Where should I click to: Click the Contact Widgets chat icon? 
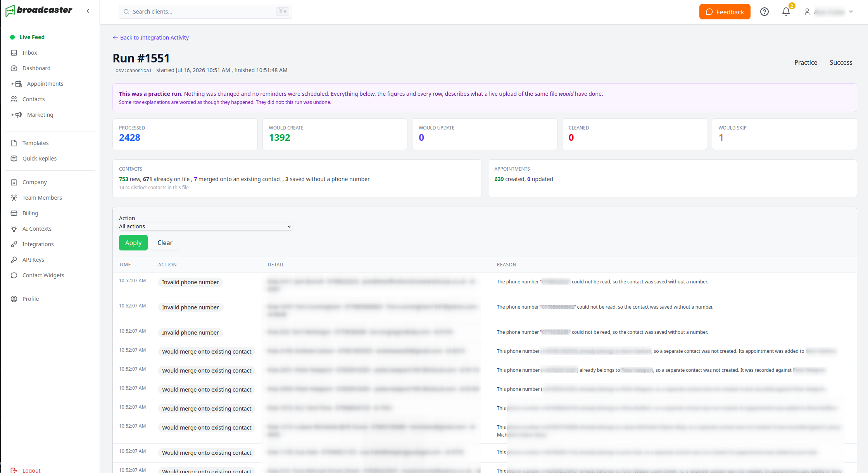[14, 275]
